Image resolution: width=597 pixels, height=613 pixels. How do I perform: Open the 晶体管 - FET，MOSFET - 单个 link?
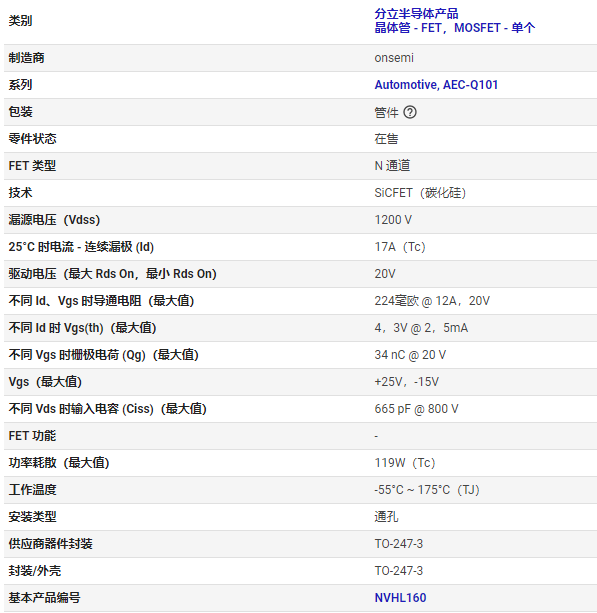click(455, 28)
